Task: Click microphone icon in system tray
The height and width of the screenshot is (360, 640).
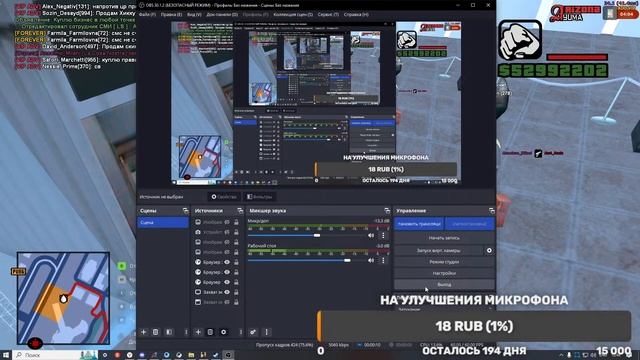Action: click(569, 356)
